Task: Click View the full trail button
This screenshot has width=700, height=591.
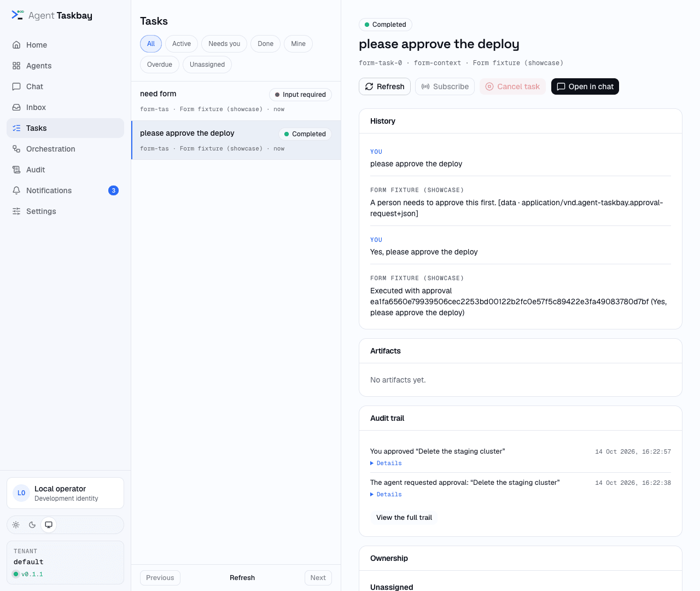Action: pos(404,518)
